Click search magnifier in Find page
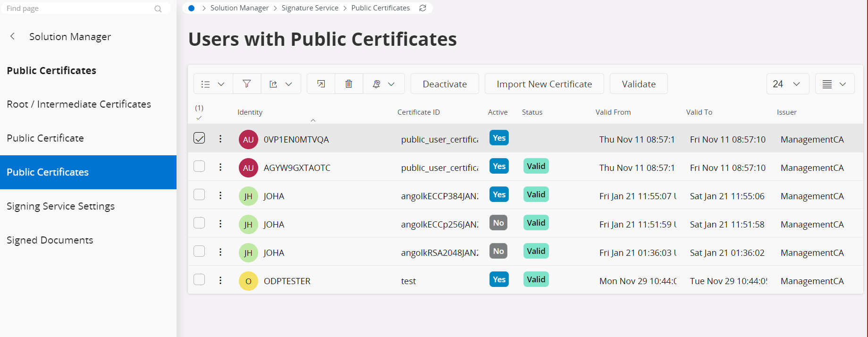The width and height of the screenshot is (868, 337). click(158, 8)
